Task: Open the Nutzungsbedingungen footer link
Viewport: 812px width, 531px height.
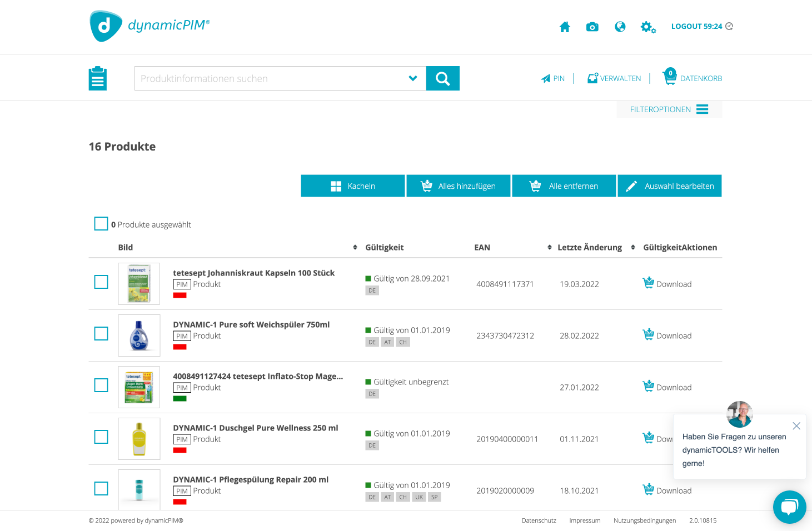Action: point(645,520)
